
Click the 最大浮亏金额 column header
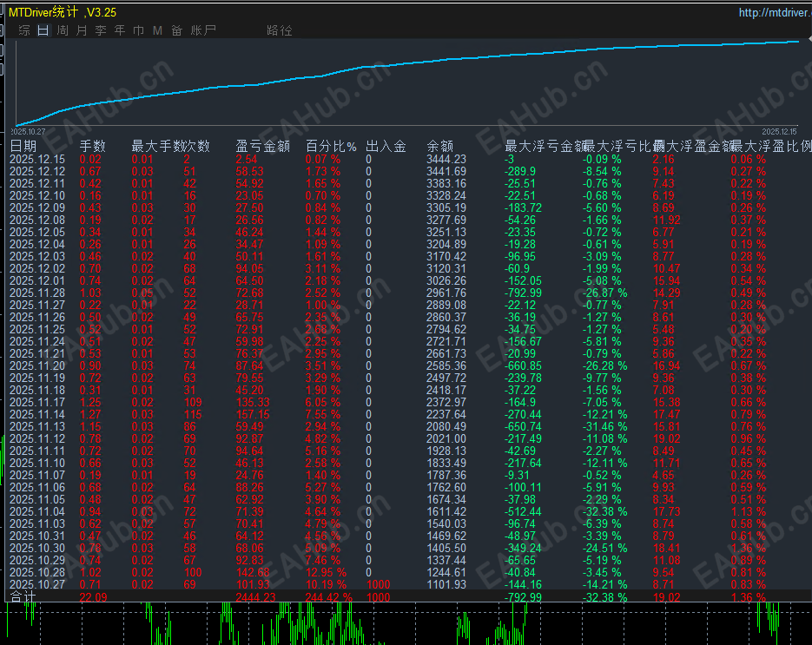coord(545,147)
